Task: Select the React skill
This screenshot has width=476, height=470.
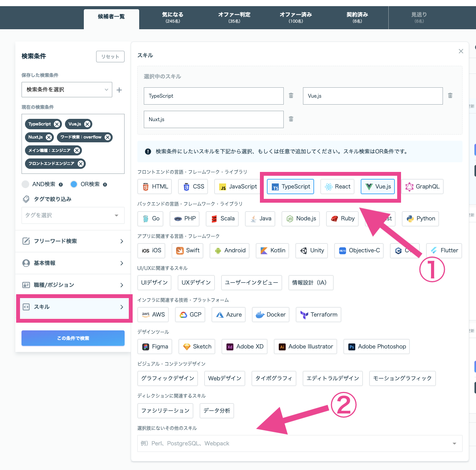Action: tap(337, 187)
